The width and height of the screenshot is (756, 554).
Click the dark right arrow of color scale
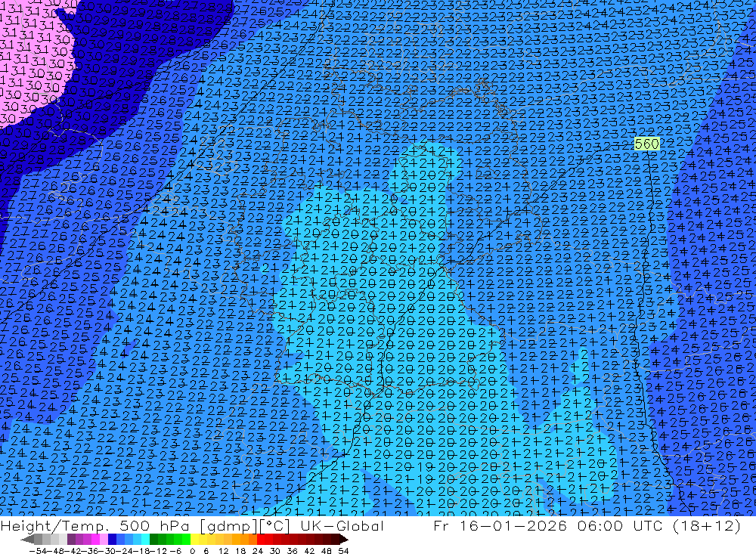[x=344, y=539]
